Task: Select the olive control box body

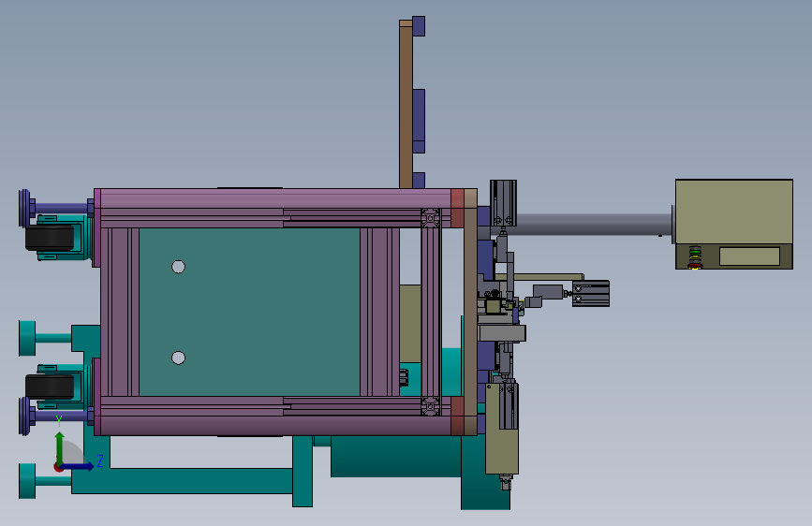Action: (734, 212)
